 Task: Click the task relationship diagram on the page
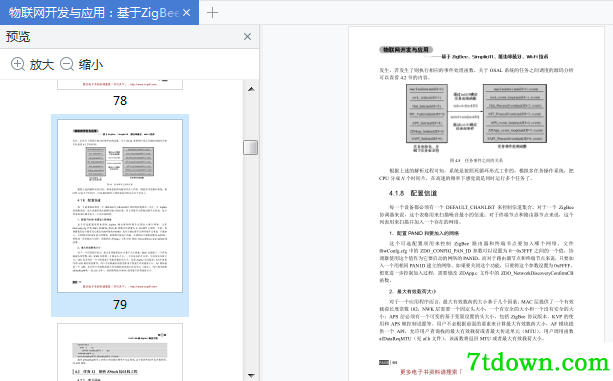tap(476, 117)
